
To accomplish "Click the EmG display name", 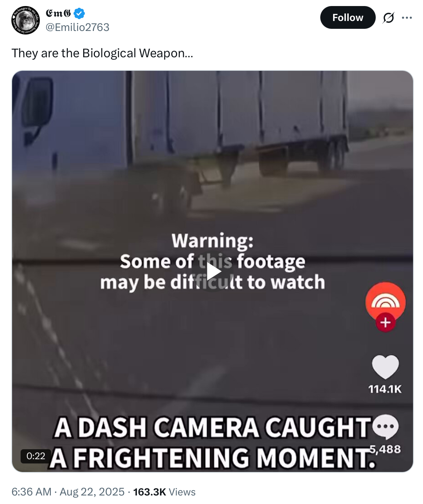I will click(58, 14).
